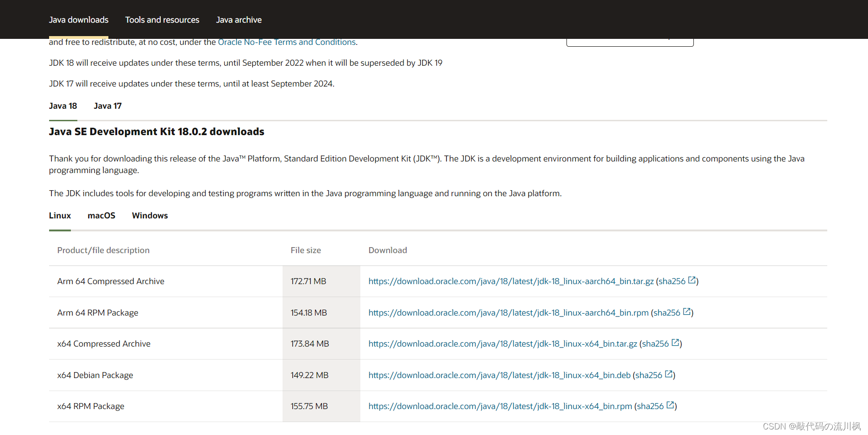Switch to the Java 18 tab
The image size is (868, 435).
63,106
